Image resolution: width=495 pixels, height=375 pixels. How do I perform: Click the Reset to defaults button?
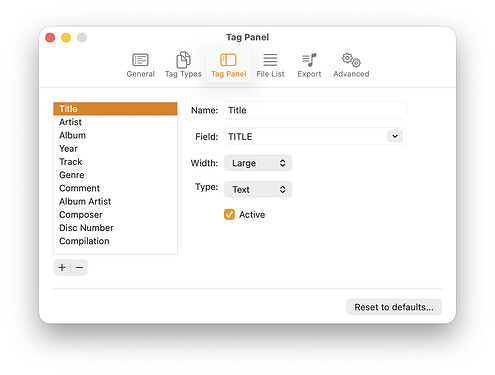click(x=394, y=307)
